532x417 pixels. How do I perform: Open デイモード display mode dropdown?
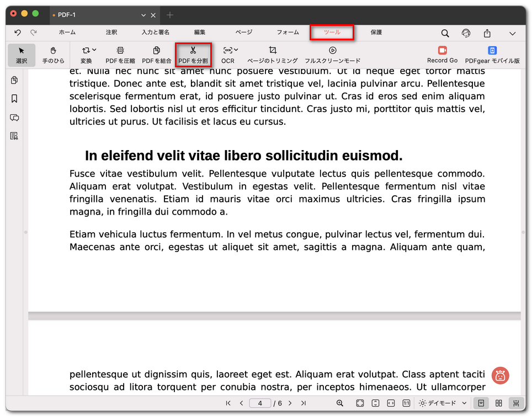pos(443,403)
